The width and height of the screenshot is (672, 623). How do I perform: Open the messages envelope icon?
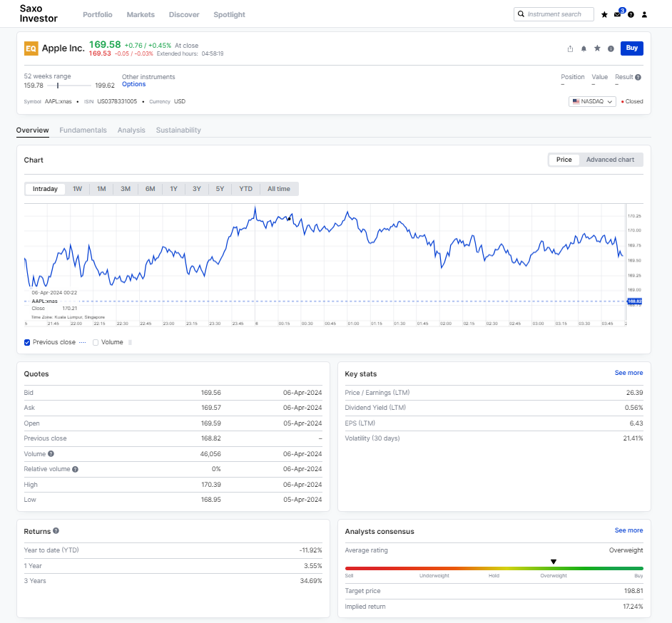click(618, 14)
